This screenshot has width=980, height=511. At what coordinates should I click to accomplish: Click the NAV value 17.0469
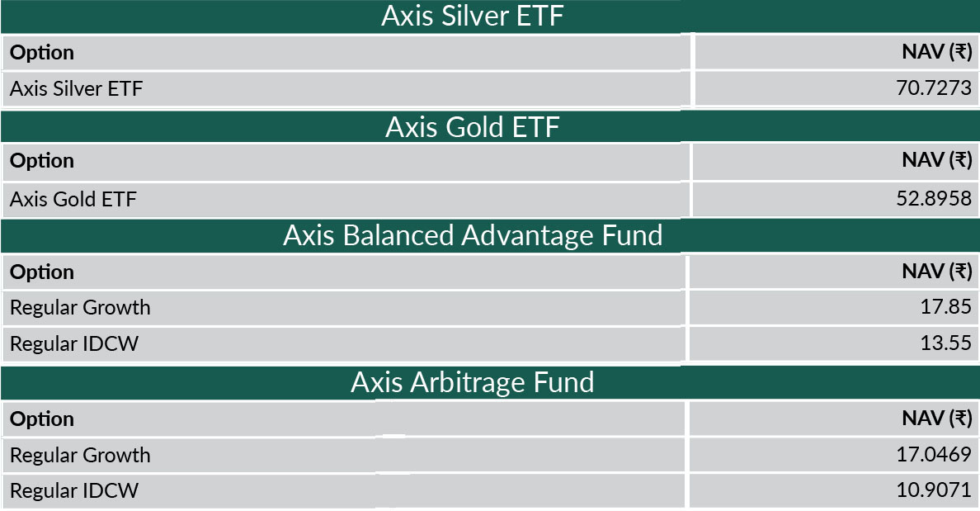click(934, 454)
